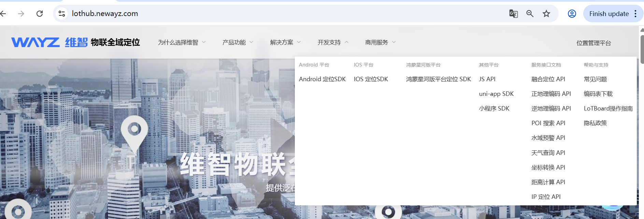Open IP 定位 API link
The image size is (644, 219).
[x=546, y=197]
